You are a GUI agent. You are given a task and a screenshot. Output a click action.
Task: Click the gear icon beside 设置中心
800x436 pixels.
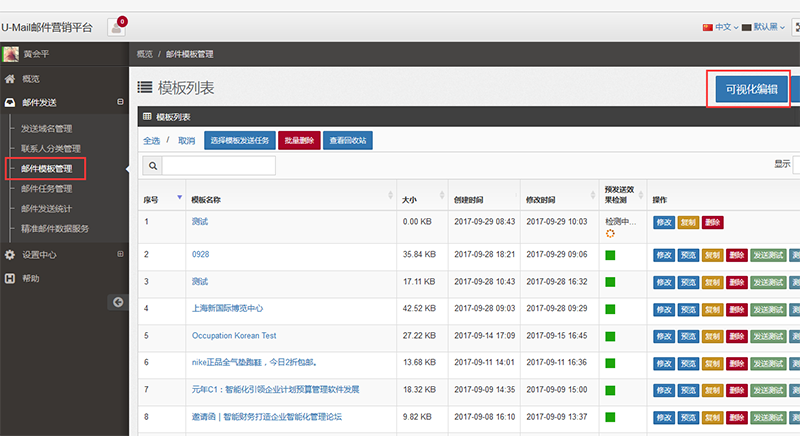[10, 254]
